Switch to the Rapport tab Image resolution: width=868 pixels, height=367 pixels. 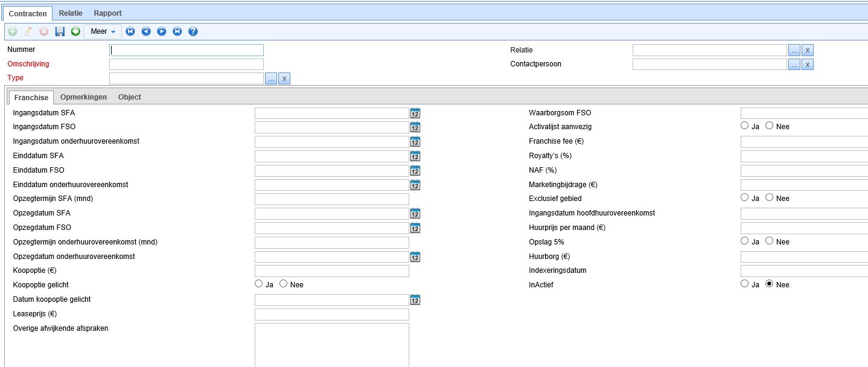tap(107, 13)
